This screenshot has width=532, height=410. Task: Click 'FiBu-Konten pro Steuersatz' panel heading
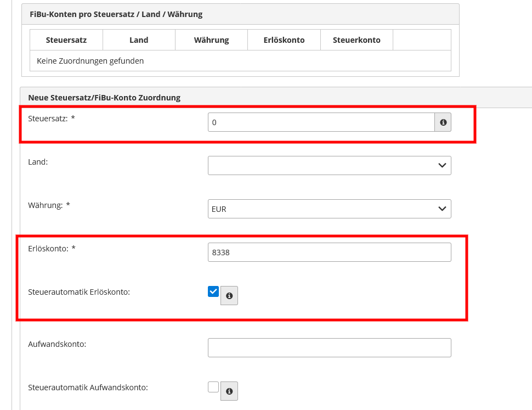point(116,14)
